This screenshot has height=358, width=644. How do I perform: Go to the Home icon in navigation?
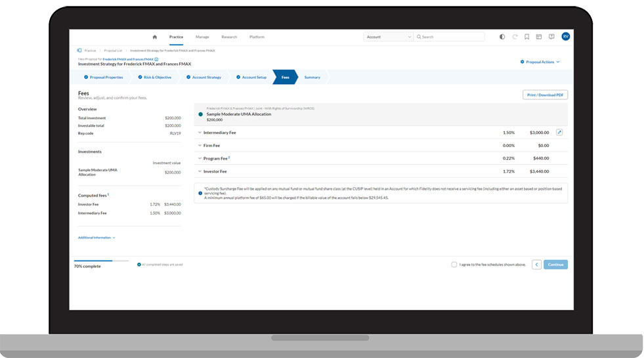pos(155,37)
